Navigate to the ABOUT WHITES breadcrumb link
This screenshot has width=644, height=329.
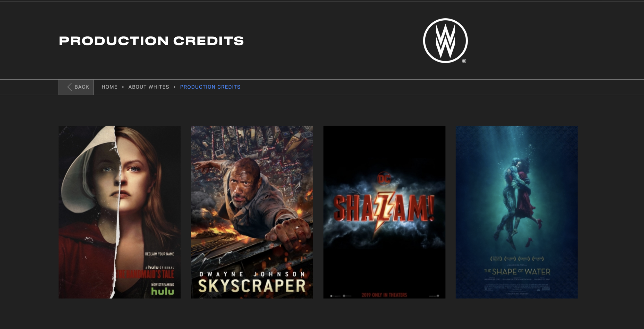click(149, 87)
